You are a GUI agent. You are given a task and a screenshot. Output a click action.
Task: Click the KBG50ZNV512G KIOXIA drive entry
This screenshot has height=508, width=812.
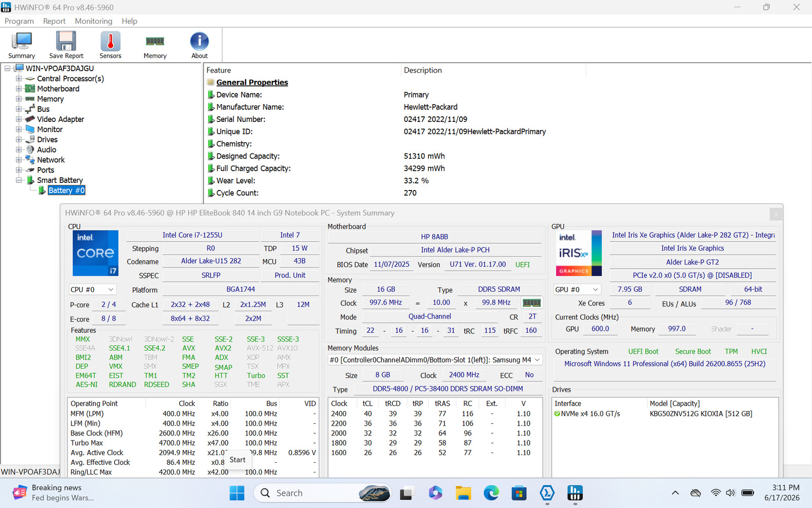point(701,414)
